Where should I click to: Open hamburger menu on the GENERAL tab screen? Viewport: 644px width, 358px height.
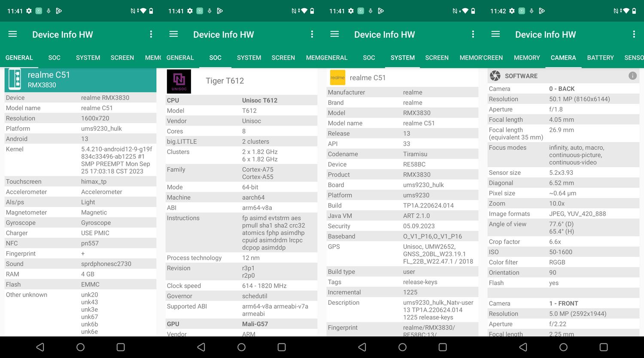point(12,34)
